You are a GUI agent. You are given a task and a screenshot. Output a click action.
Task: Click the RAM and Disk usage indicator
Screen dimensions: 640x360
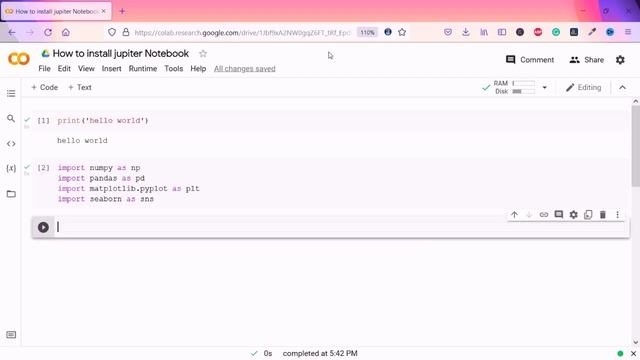pos(514,87)
